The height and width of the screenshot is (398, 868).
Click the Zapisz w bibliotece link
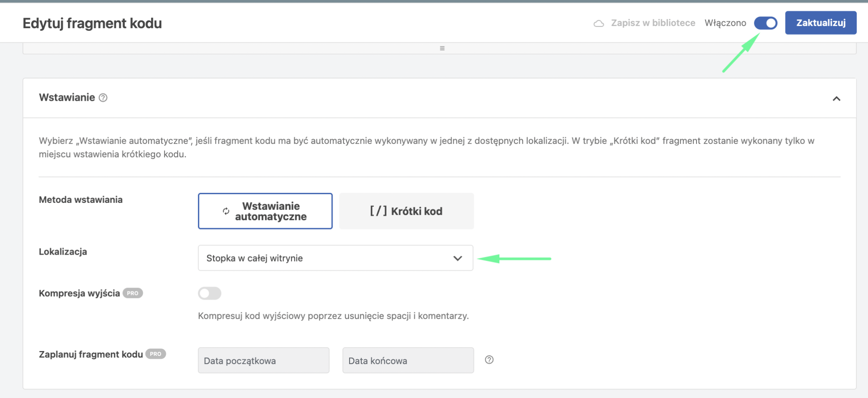[x=653, y=23]
